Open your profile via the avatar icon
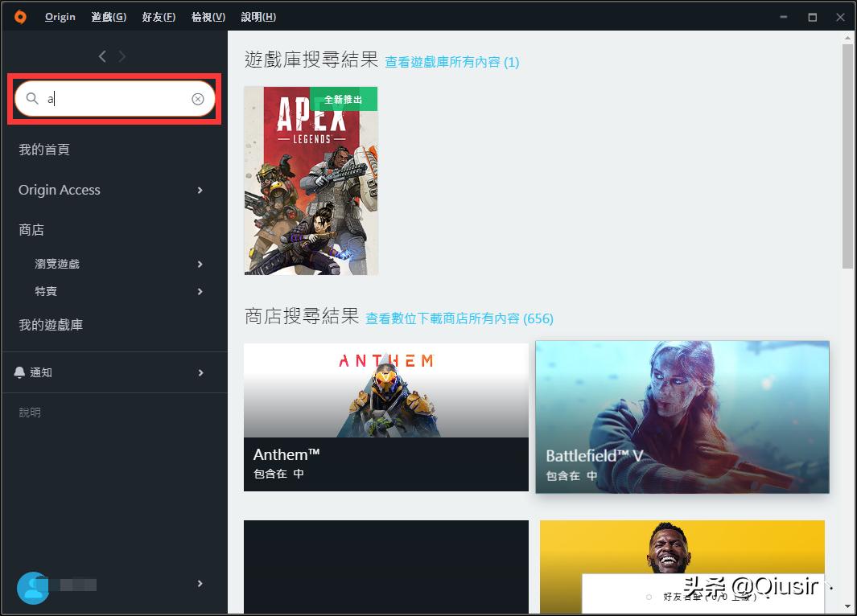Screen dimensions: 857x616 tap(33, 588)
